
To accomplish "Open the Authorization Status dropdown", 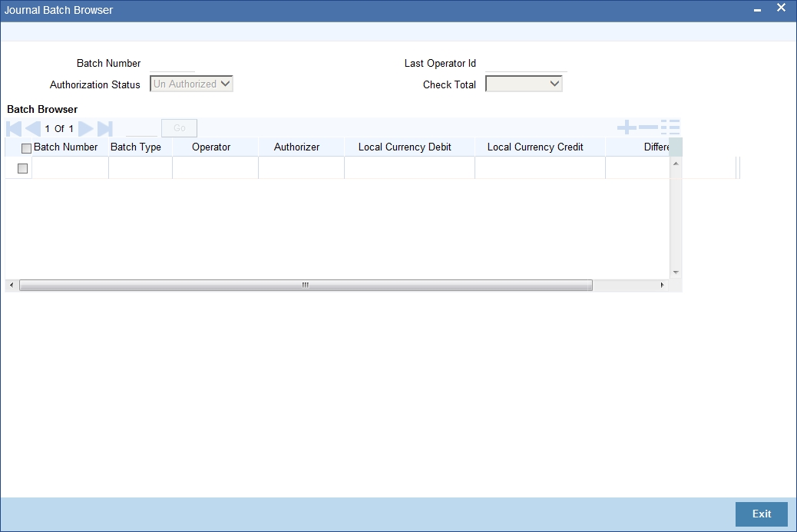I will coord(191,84).
